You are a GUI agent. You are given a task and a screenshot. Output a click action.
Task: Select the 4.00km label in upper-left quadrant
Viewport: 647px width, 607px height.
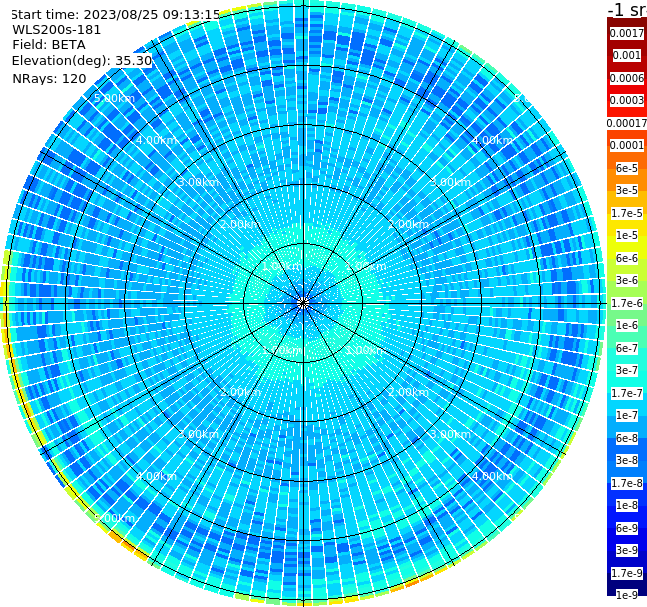(x=156, y=140)
